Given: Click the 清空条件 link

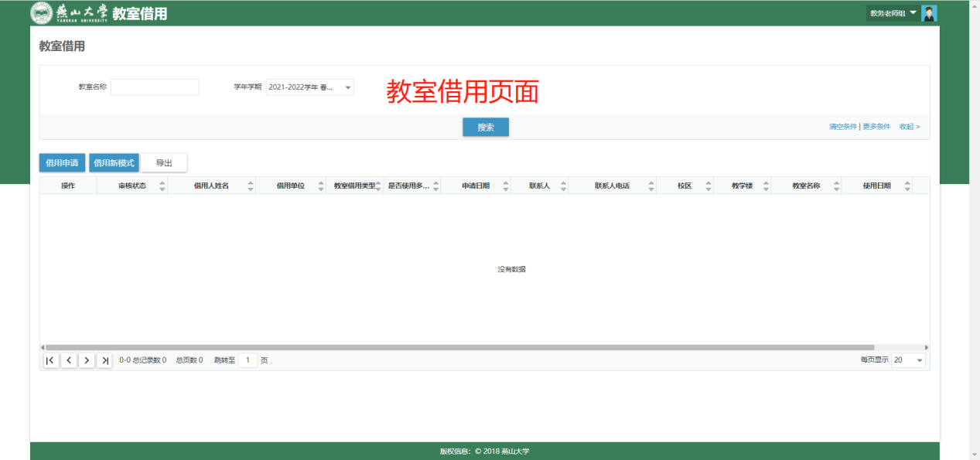Looking at the screenshot, I should [842, 127].
